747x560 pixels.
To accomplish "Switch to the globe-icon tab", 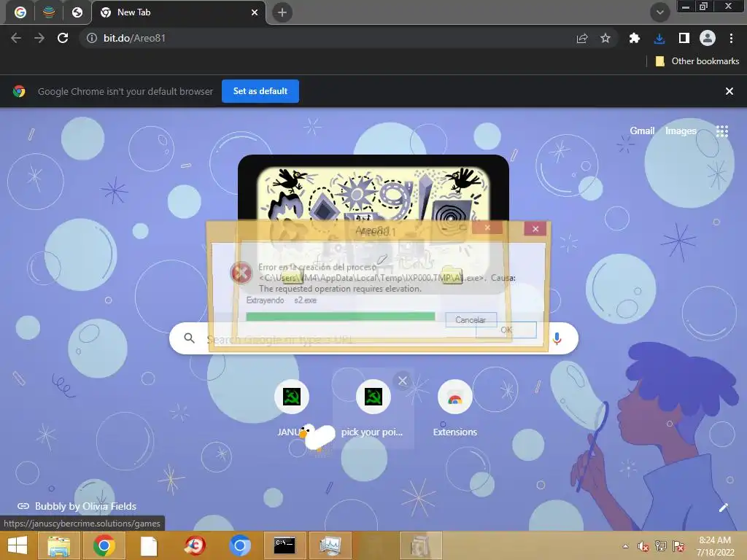I will click(77, 12).
